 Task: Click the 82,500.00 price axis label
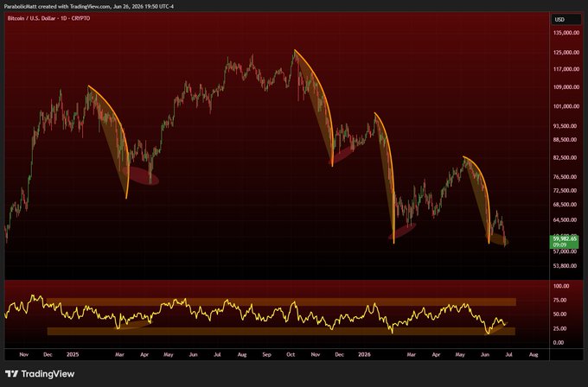pos(565,158)
